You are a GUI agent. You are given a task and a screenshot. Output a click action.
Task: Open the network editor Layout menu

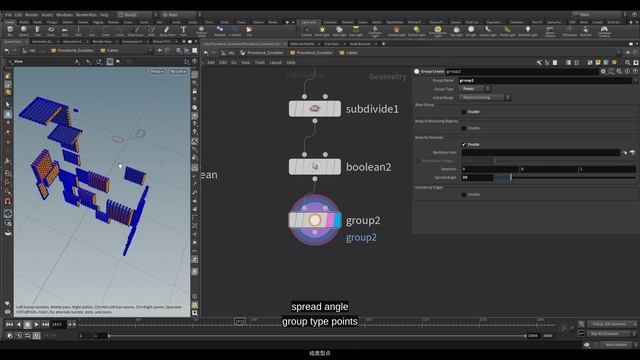click(276, 62)
